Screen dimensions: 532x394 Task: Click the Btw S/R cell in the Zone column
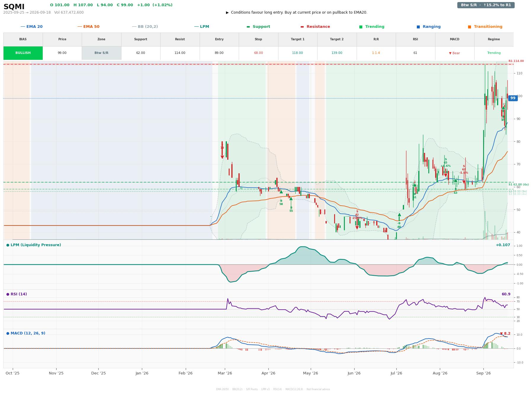[x=101, y=53]
